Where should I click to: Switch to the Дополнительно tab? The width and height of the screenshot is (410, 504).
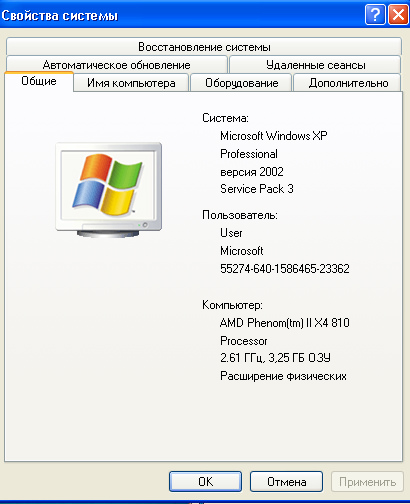[348, 83]
